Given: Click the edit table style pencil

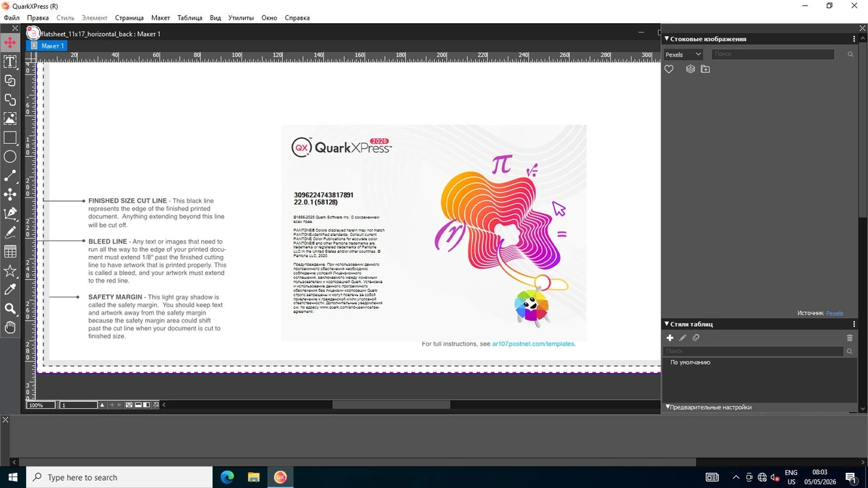Looking at the screenshot, I should click(683, 338).
